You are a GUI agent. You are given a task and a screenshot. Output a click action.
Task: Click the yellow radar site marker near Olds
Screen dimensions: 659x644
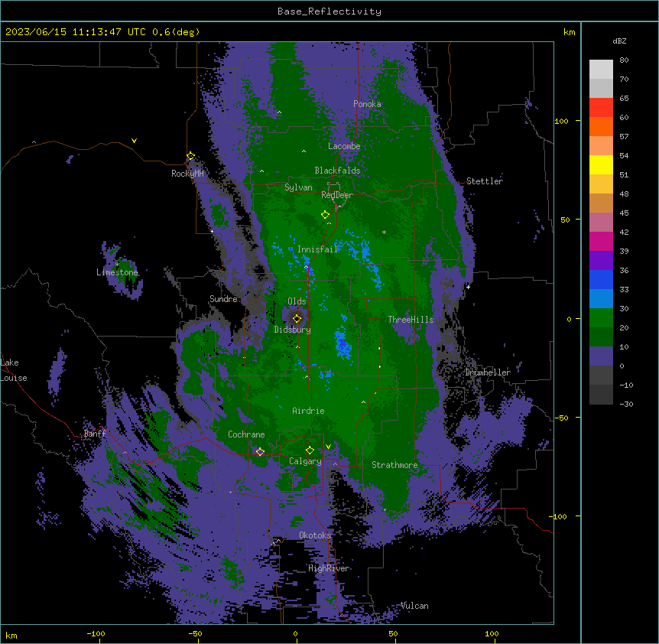297,318
